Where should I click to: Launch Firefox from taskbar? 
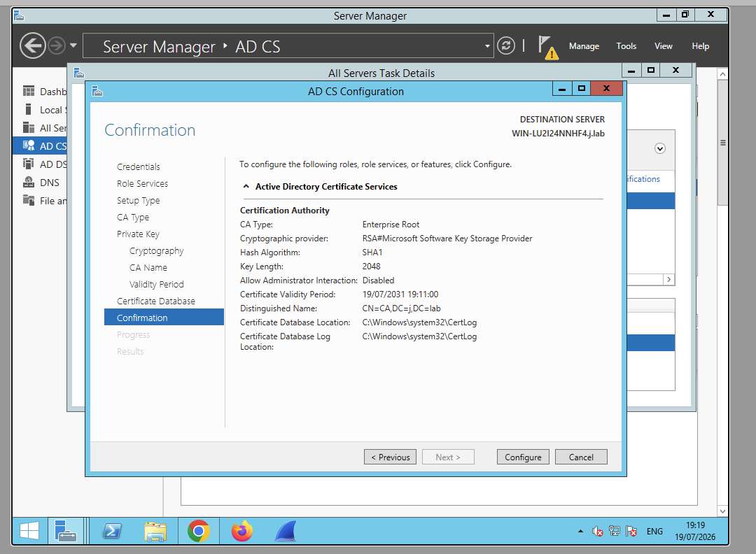(242, 532)
